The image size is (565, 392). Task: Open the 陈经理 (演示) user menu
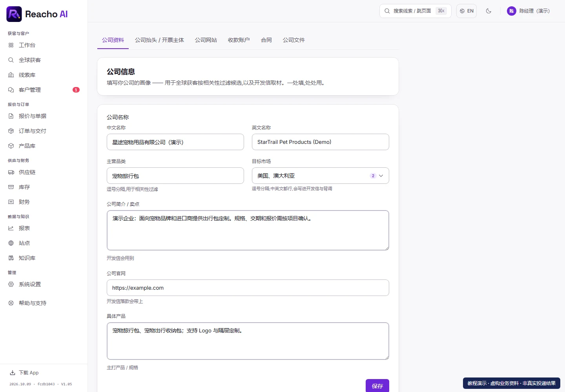click(528, 11)
